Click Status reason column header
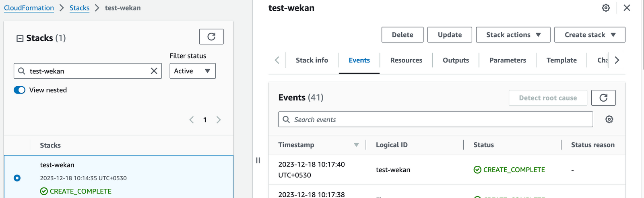 pos(593,145)
